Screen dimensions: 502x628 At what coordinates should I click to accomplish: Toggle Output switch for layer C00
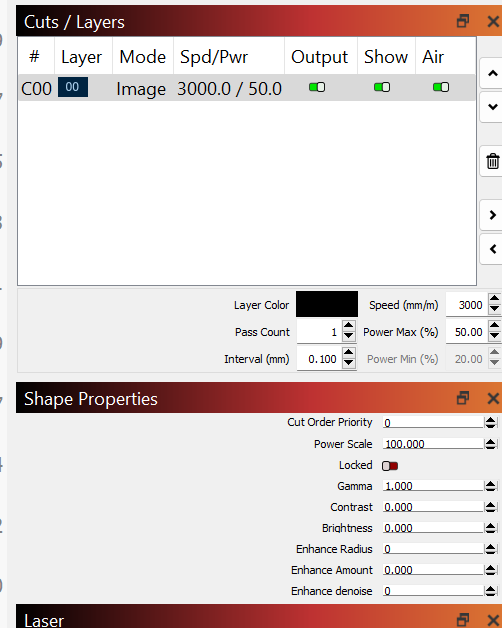tap(317, 87)
